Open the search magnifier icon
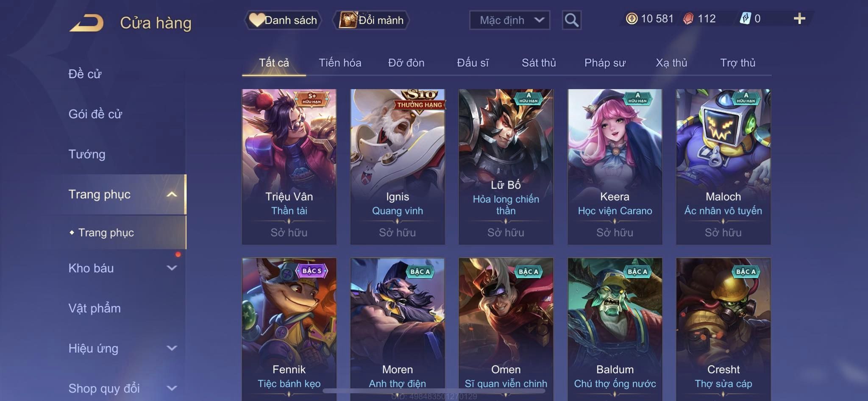 tap(571, 20)
